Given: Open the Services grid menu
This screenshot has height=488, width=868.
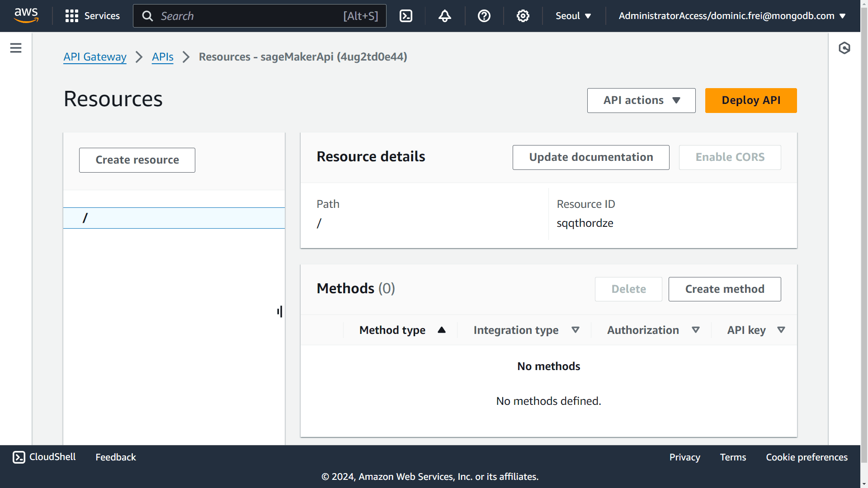Looking at the screenshot, I should tap(92, 16).
